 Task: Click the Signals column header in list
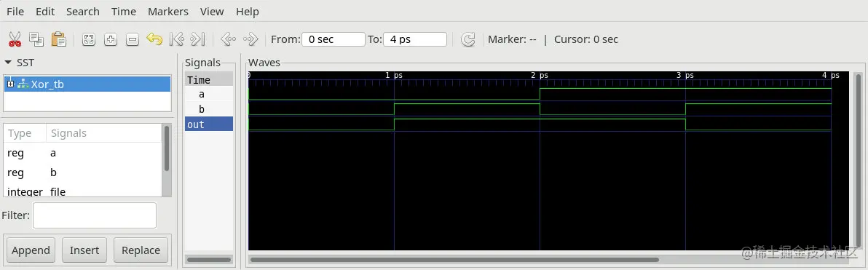click(x=104, y=133)
